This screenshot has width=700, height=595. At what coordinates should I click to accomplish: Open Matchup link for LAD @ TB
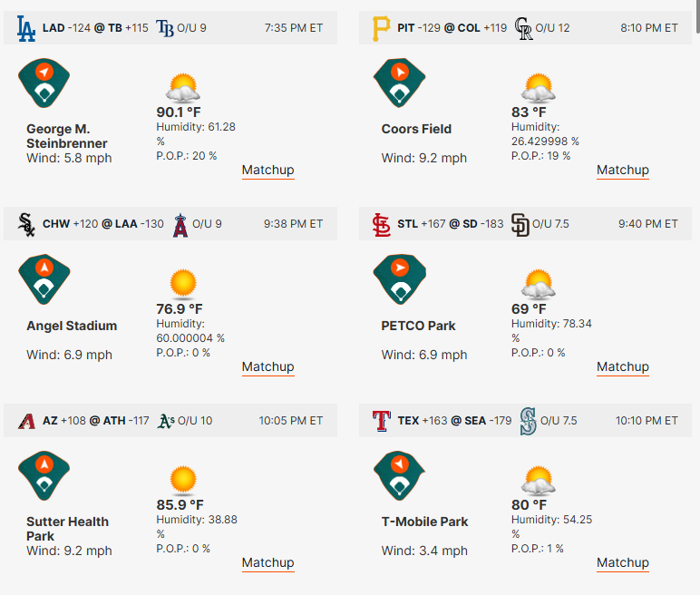(x=267, y=171)
